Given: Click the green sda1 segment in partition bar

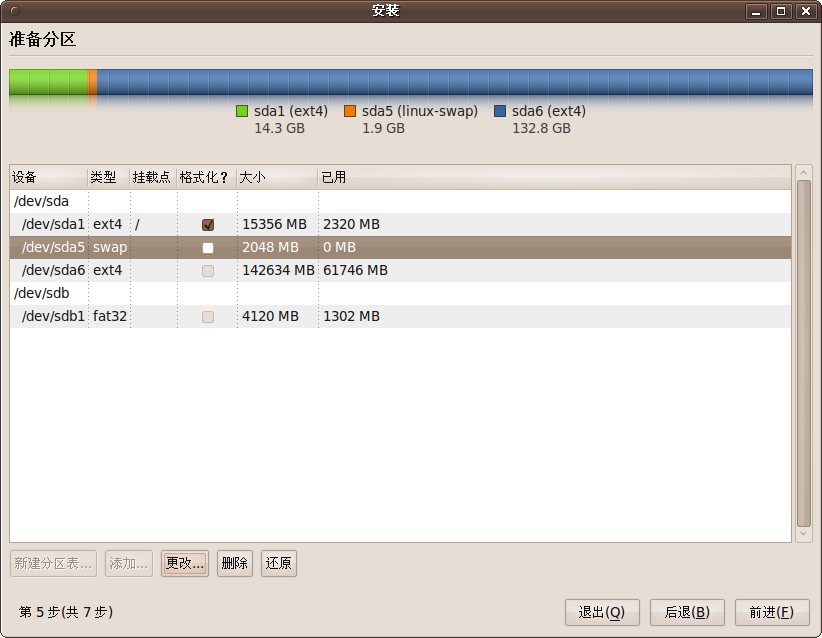Looking at the screenshot, I should pyautogui.click(x=48, y=82).
